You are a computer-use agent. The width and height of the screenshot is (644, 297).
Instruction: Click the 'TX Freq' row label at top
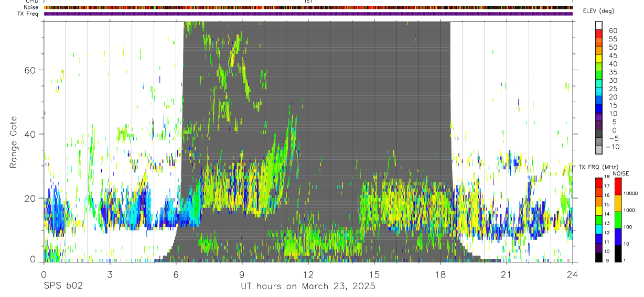pos(28,14)
